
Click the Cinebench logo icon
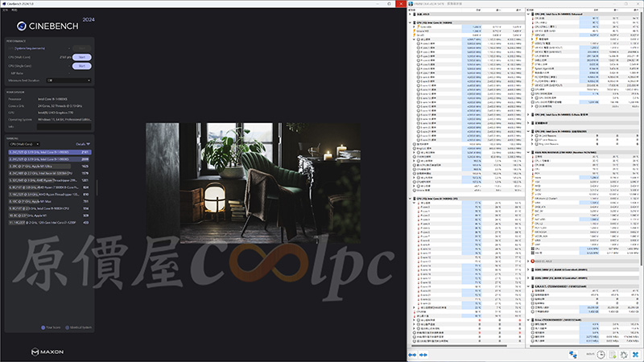22,27
